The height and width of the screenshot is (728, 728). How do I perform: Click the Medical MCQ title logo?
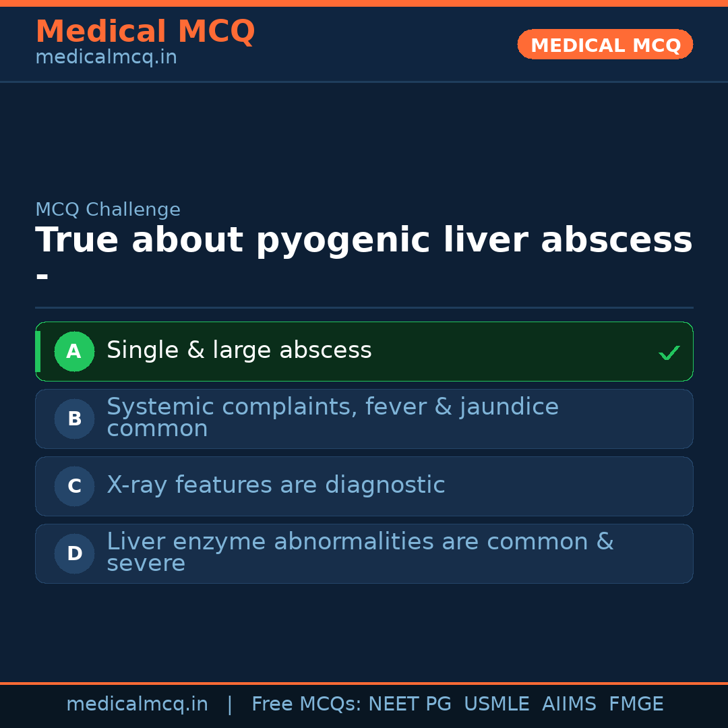(145, 32)
